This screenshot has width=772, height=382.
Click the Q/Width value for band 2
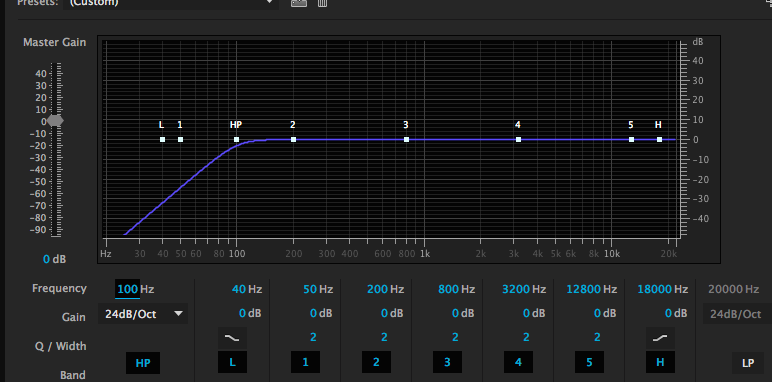[384, 337]
